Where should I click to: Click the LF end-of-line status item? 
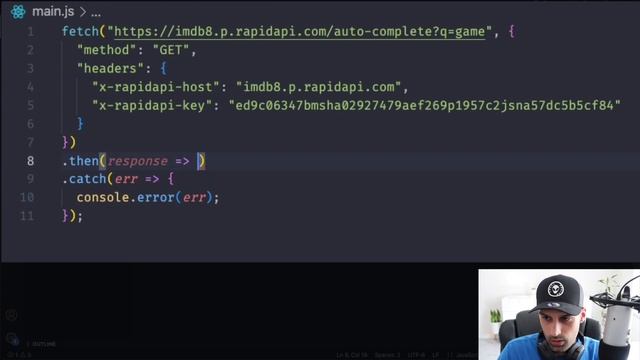pos(436,355)
